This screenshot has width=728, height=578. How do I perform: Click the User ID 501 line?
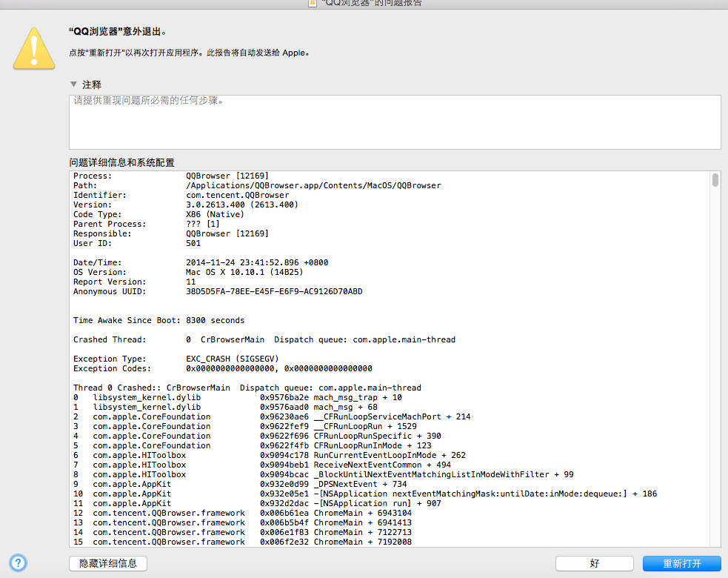coord(137,243)
